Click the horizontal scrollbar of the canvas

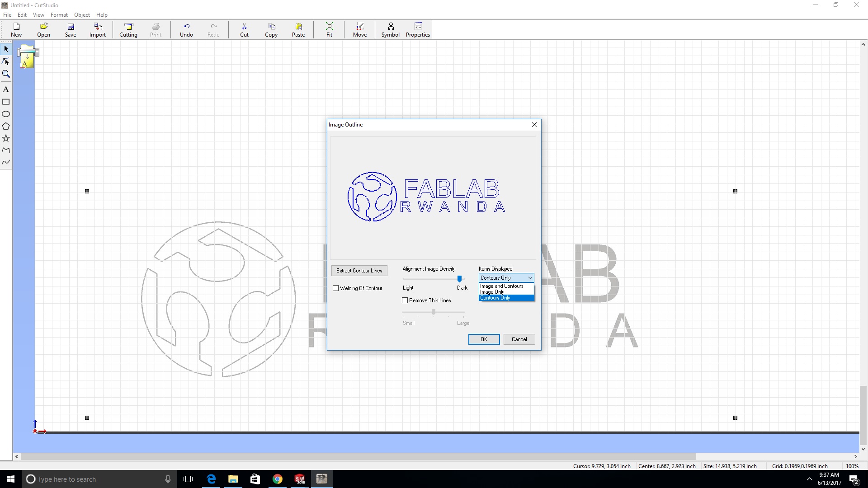point(358,456)
